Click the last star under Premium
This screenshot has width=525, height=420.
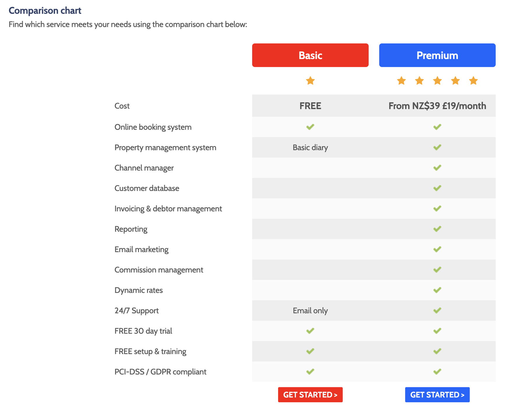pyautogui.click(x=473, y=80)
